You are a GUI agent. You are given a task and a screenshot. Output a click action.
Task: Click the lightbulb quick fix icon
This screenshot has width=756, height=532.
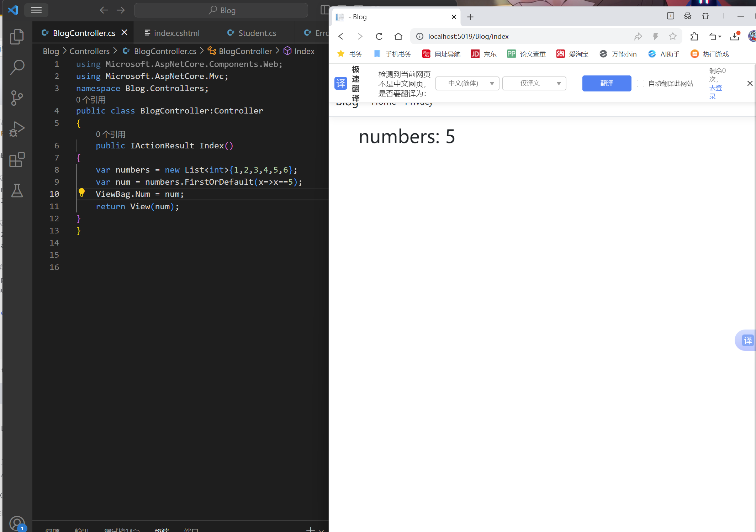(x=81, y=193)
